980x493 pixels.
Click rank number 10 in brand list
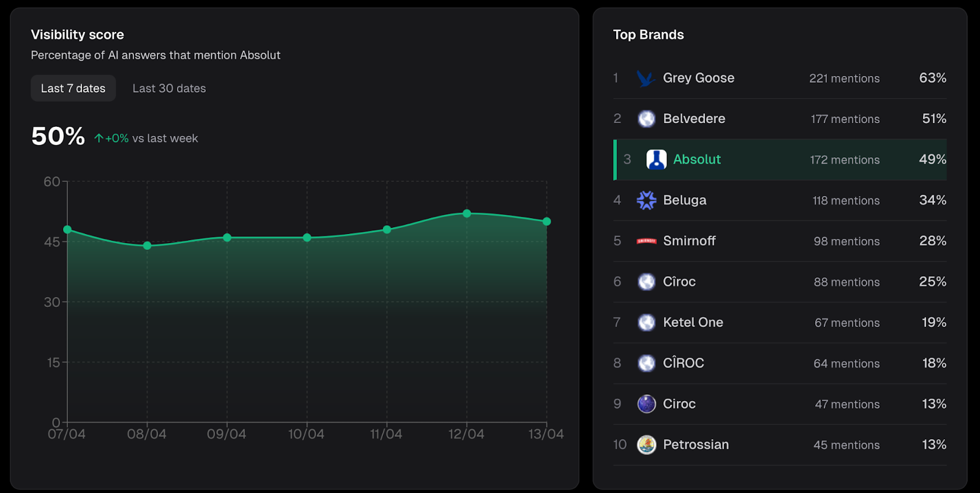[x=620, y=445]
